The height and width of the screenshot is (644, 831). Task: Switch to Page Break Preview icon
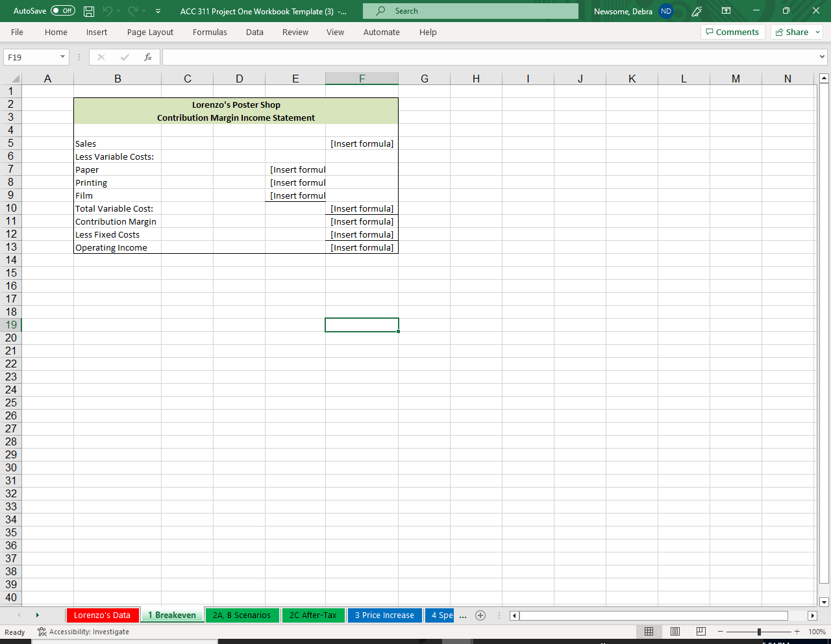(x=701, y=632)
